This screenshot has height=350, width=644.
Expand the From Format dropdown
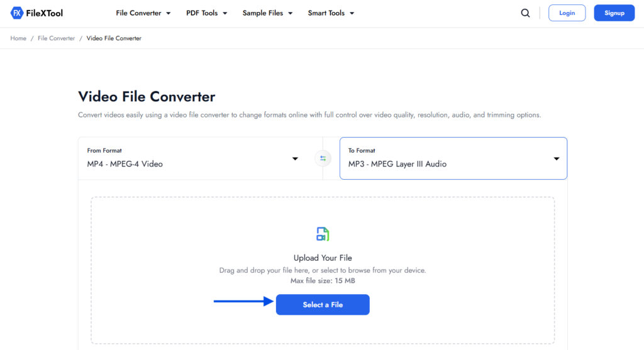pos(201,158)
